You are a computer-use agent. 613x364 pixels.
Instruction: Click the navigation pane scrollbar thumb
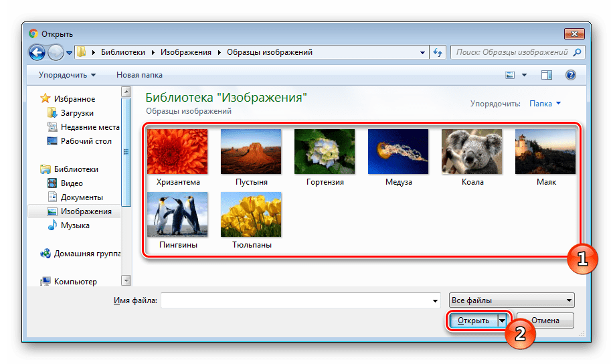pyautogui.click(x=126, y=152)
